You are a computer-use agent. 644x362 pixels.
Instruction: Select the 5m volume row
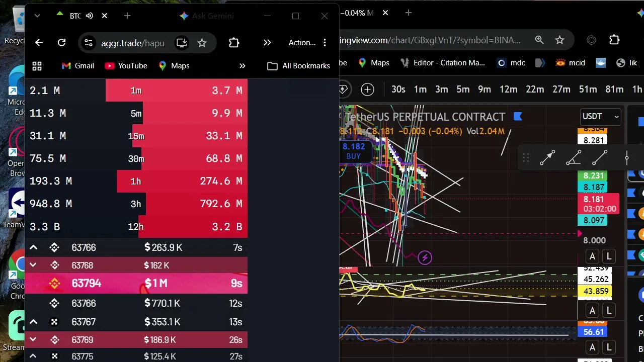click(136, 113)
